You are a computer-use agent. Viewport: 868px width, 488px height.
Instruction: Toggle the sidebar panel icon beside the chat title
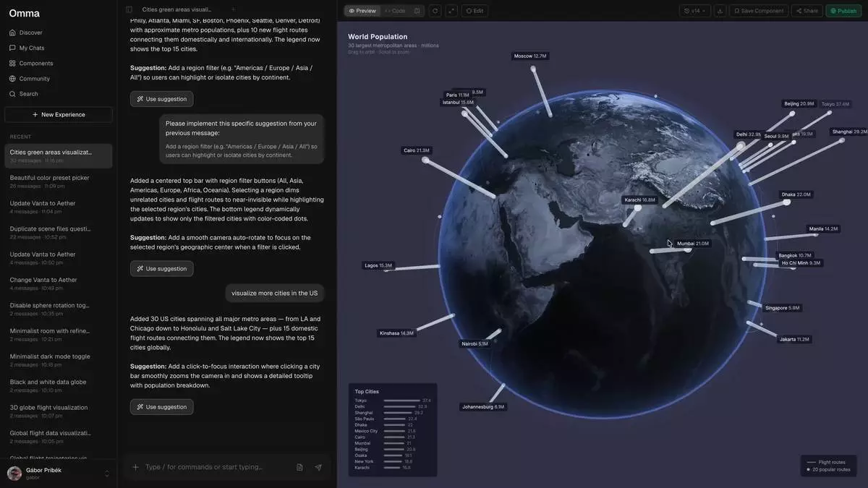tap(129, 9)
